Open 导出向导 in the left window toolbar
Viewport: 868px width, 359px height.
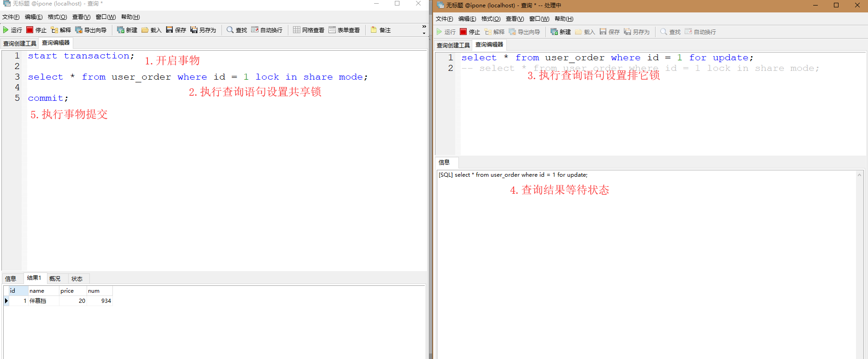click(x=91, y=30)
